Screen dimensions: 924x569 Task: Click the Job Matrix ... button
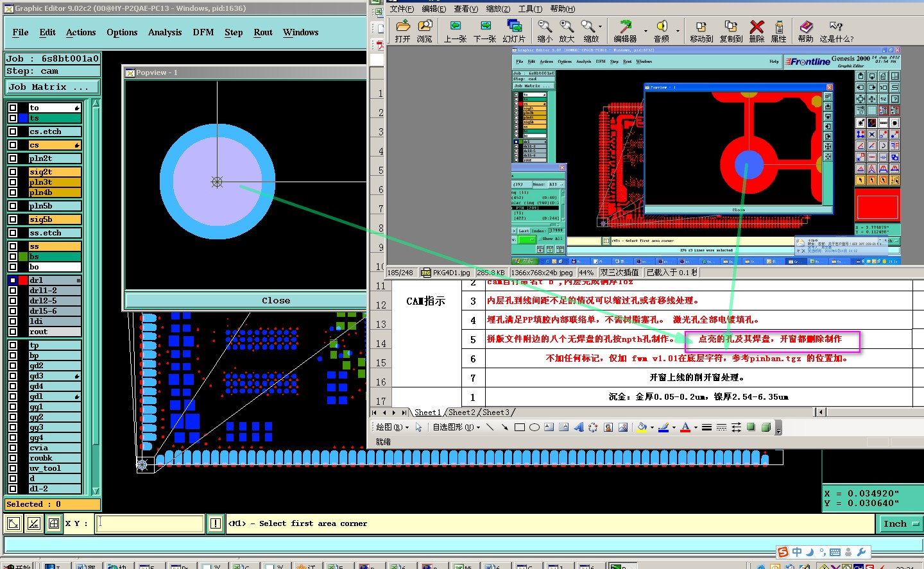coord(53,87)
